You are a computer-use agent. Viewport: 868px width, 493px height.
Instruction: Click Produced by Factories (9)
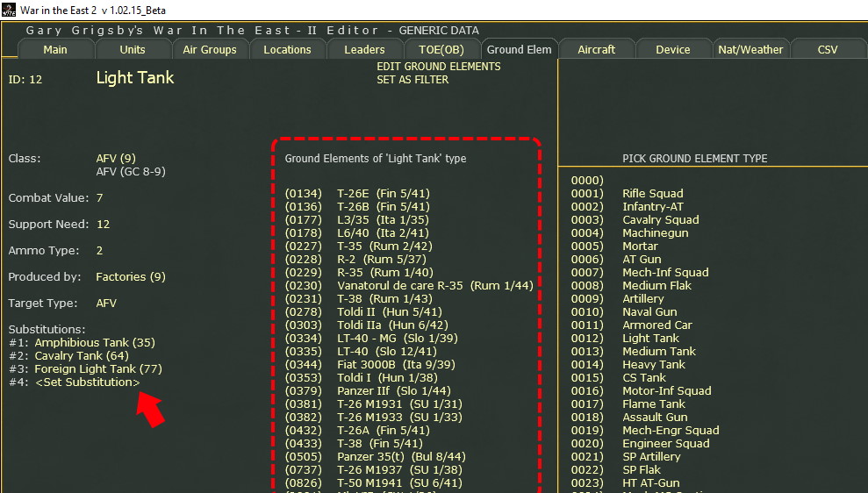(131, 276)
